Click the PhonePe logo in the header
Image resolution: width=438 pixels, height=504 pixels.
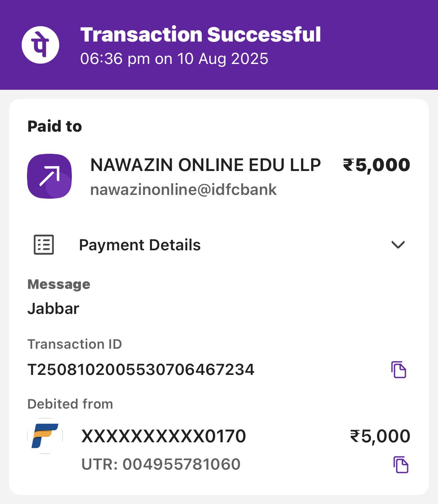[x=40, y=45]
